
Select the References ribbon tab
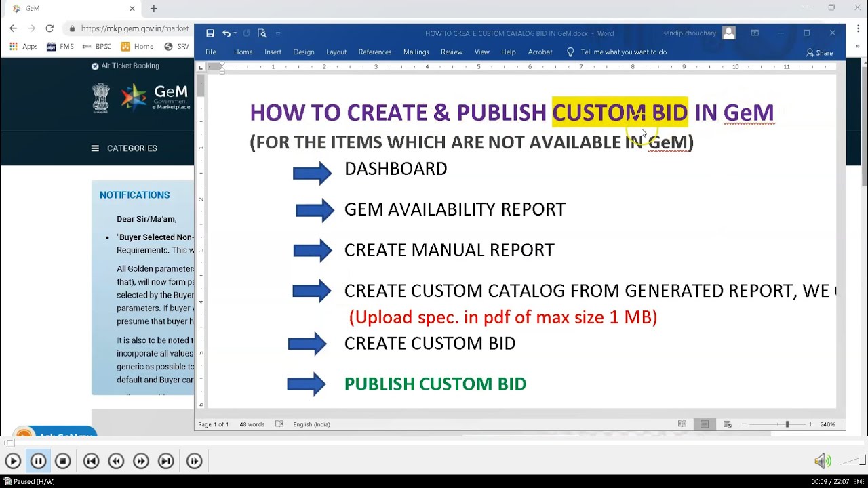click(375, 52)
